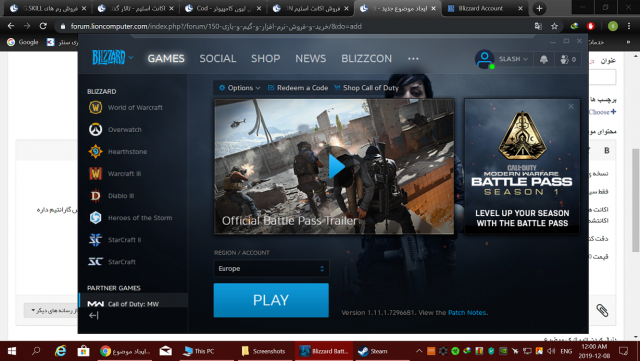The height and width of the screenshot is (361, 640).
Task: Click the SLASH profile avatar
Action: (x=484, y=59)
